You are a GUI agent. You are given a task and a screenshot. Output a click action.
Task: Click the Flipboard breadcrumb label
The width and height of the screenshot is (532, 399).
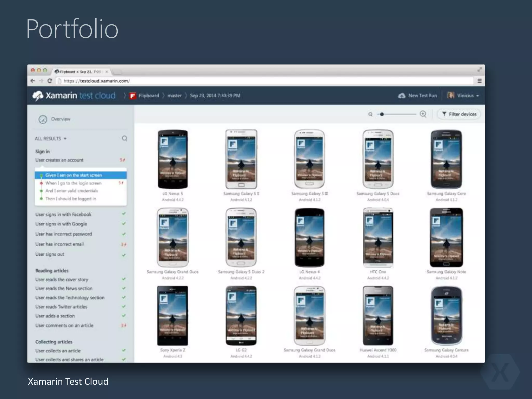point(149,96)
